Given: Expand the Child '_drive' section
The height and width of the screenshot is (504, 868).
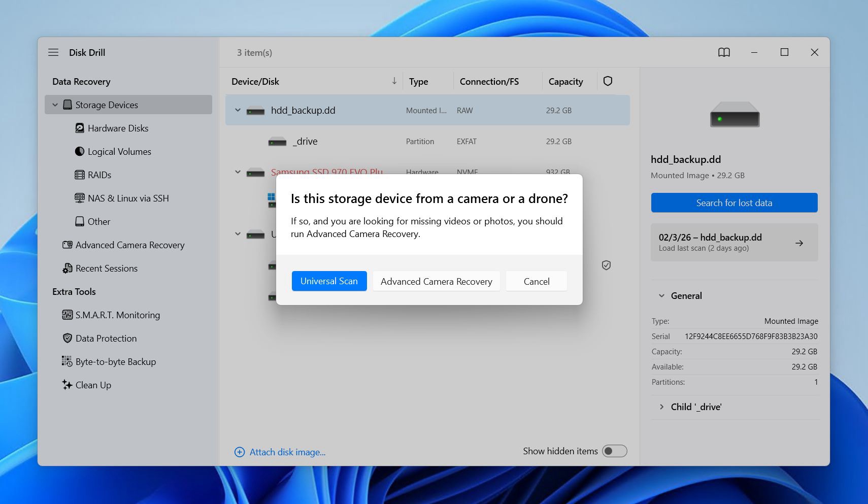Looking at the screenshot, I should (x=661, y=407).
